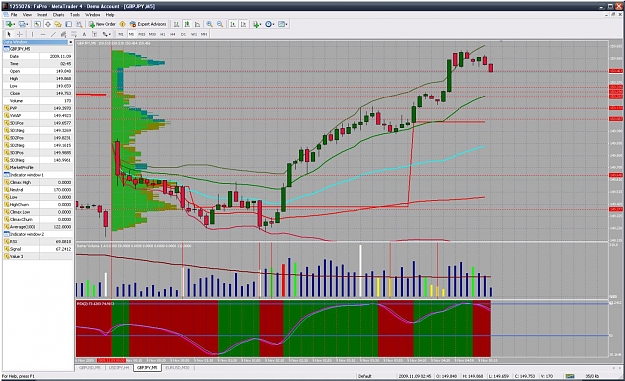Switch to M1 timeframe

click(x=121, y=34)
